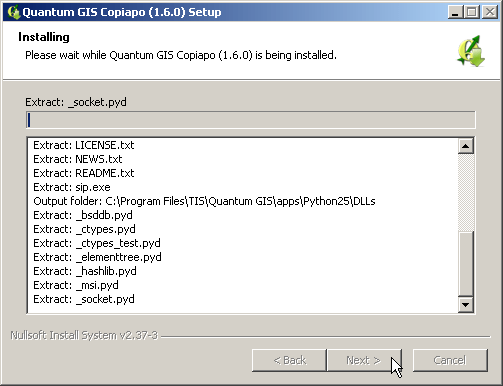Image resolution: width=503 pixels, height=386 pixels.
Task: Click the QGIS title bar icon
Action: [x=13, y=12]
